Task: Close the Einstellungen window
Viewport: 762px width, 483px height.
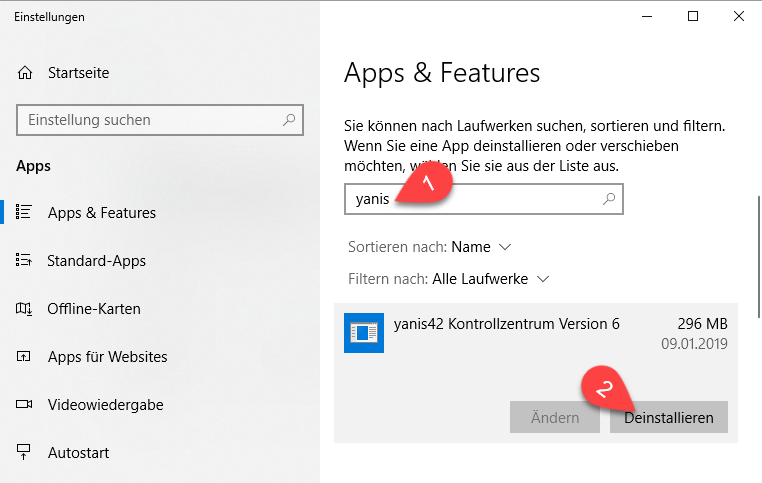Action: pos(739,16)
